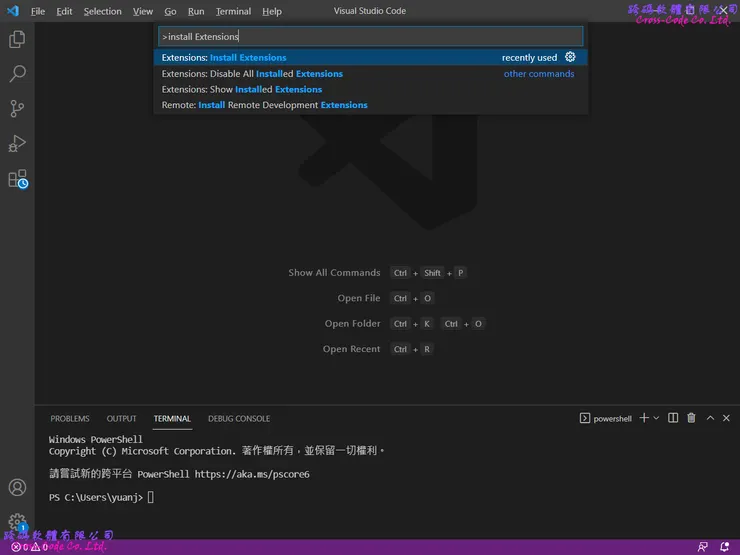This screenshot has height=555, width=740.
Task: Select Install Remote Development Extensions command
Action: pyautogui.click(x=370, y=105)
